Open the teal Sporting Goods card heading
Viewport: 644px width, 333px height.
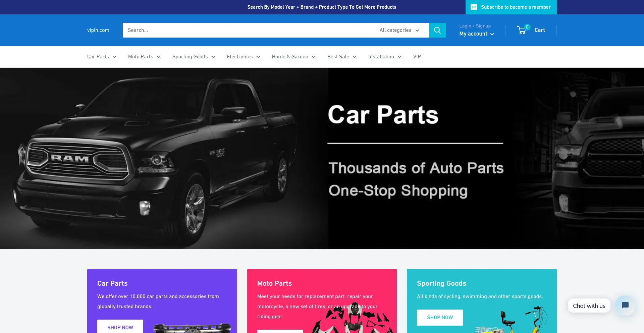tap(441, 283)
